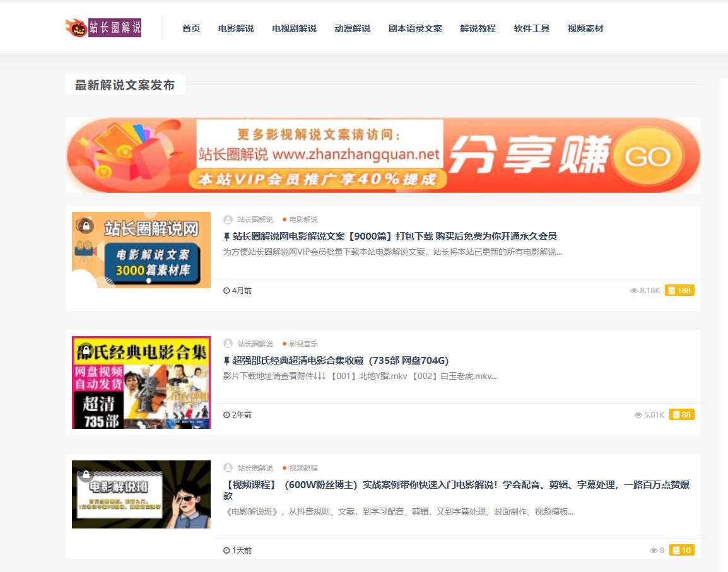Image resolution: width=728 pixels, height=572 pixels.
Task: Open 软件工具 navigation item
Action: click(x=532, y=28)
